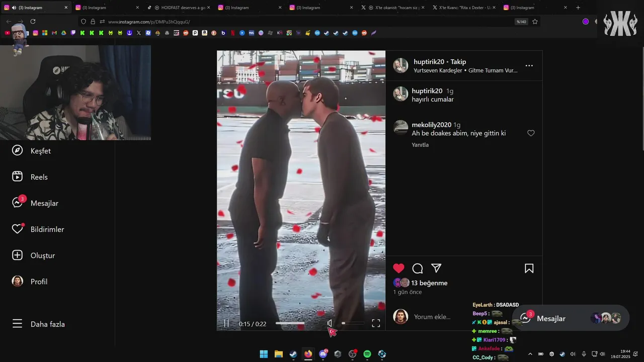The height and width of the screenshot is (362, 644).
Task: Click the address bar URL
Action: point(149,22)
